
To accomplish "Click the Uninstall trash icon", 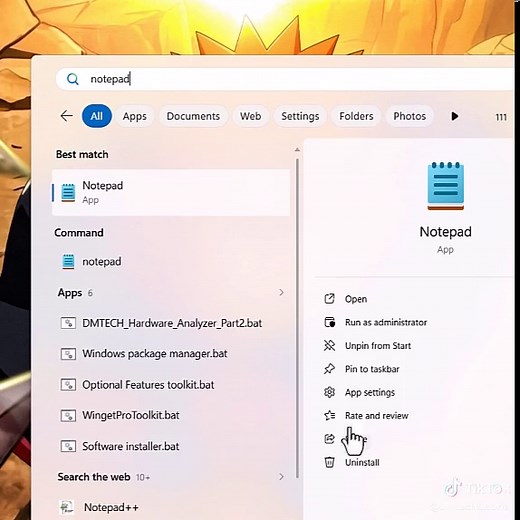I will [x=329, y=462].
